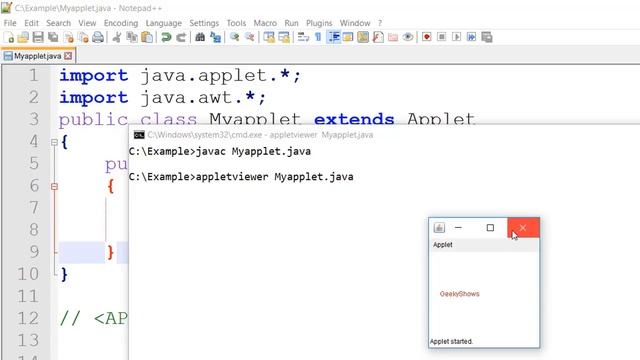This screenshot has width=640, height=360.
Task: Click the Paste clipboard icon
Action: [x=147, y=38]
